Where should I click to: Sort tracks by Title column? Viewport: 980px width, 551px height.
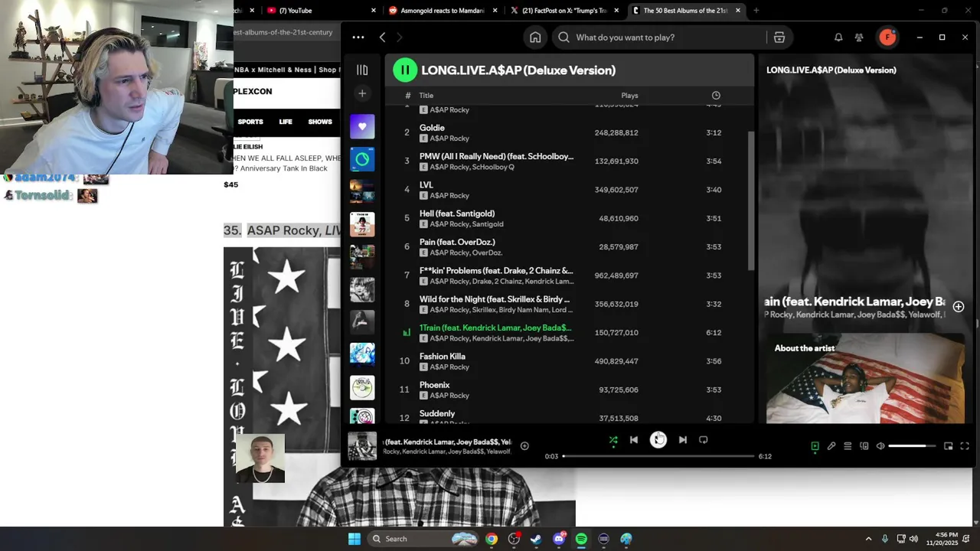426,96
